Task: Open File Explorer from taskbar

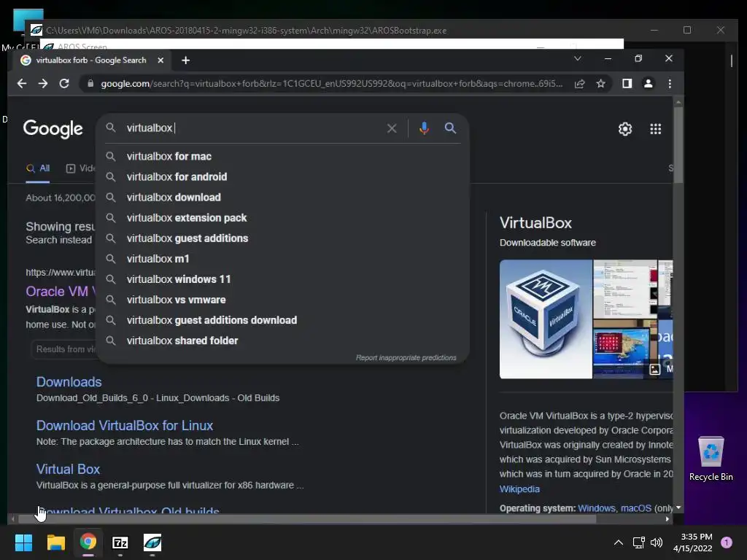Action: (x=55, y=542)
